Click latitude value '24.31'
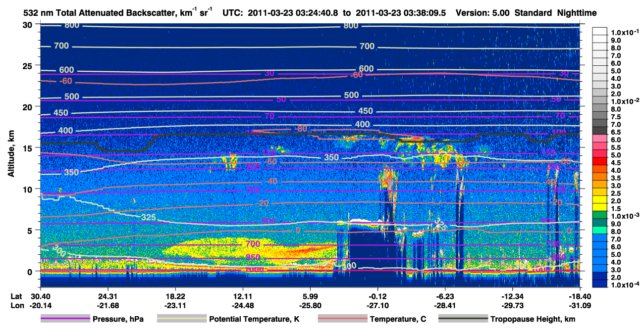644x330 pixels. coord(107,297)
